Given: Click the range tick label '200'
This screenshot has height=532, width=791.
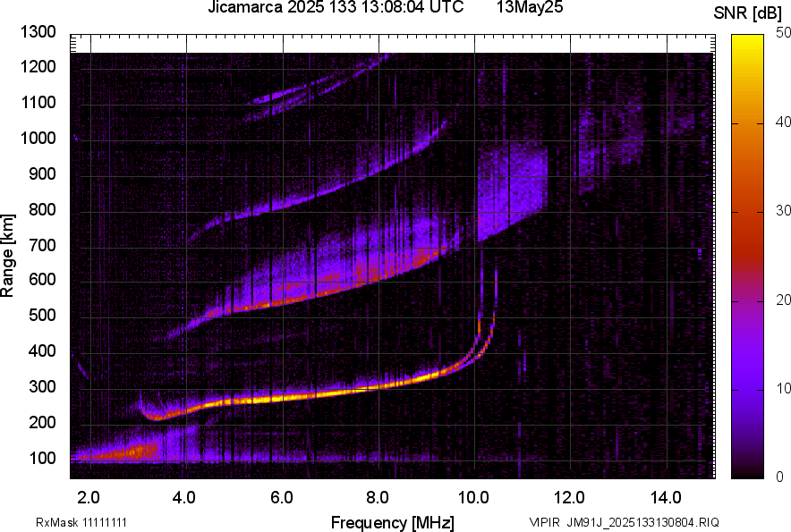Looking at the screenshot, I should pos(42,421).
